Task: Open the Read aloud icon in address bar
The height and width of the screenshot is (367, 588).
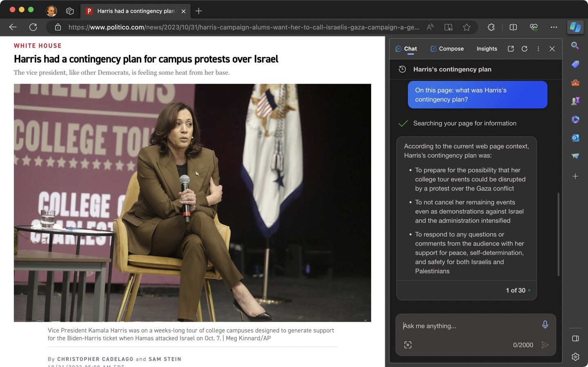Action: pos(430,27)
